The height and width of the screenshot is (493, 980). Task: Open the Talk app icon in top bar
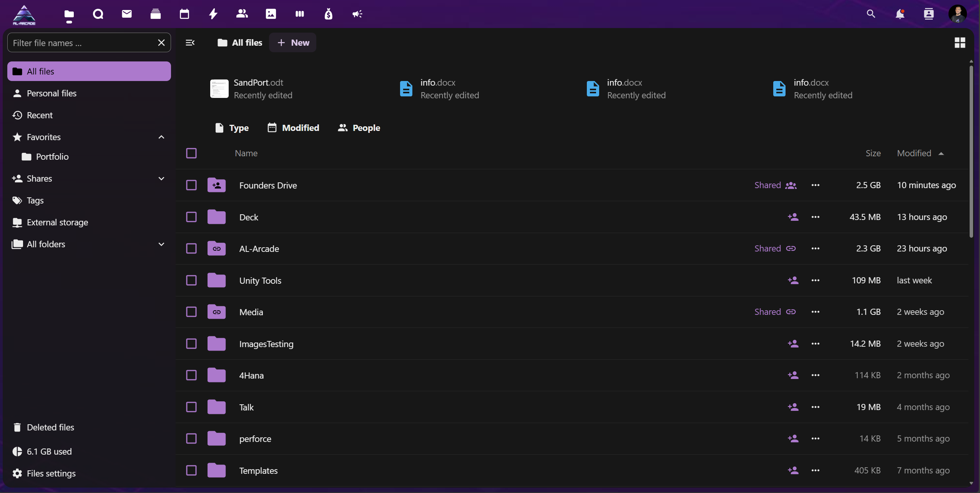click(x=98, y=14)
